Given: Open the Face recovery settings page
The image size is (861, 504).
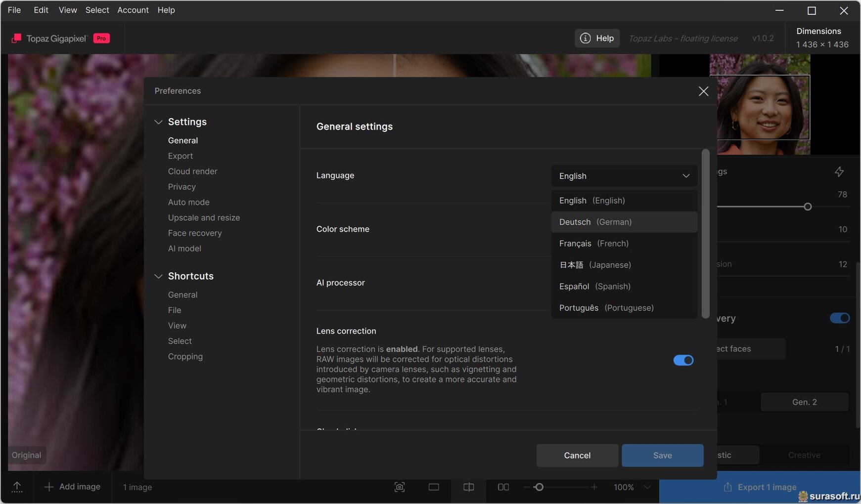Looking at the screenshot, I should 194,233.
